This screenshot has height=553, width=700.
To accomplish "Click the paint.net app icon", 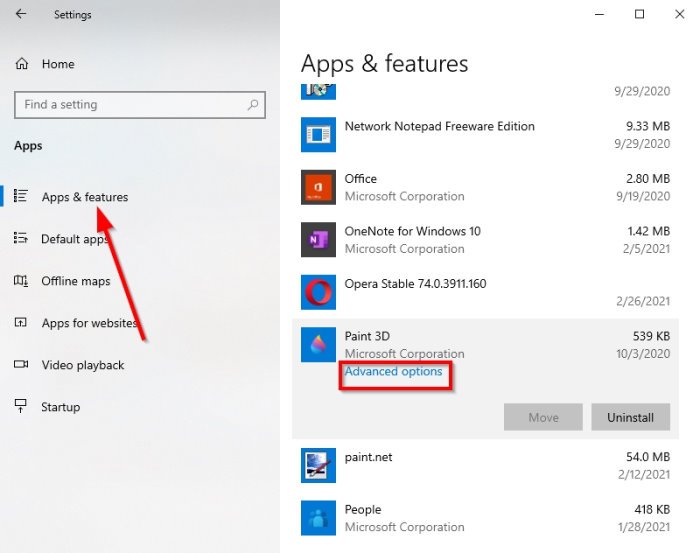I will [x=318, y=465].
